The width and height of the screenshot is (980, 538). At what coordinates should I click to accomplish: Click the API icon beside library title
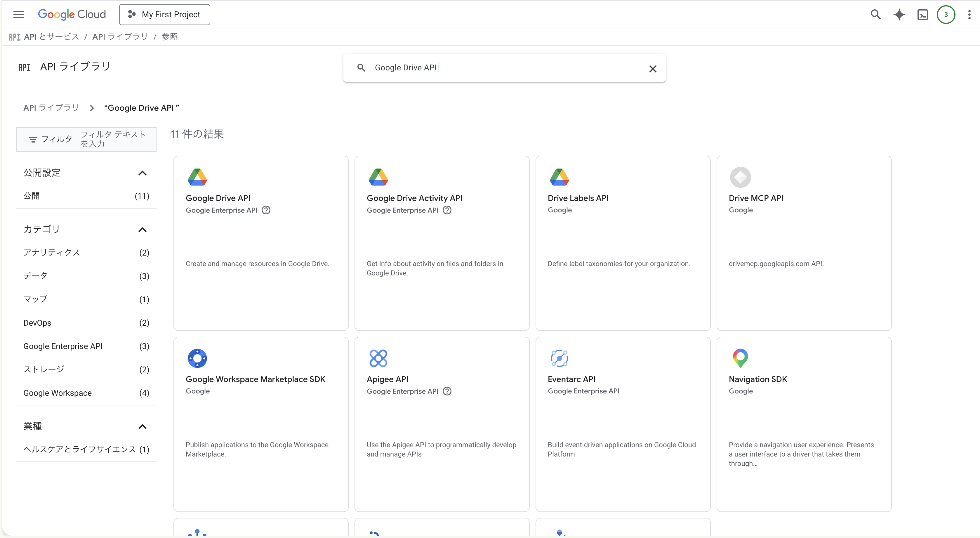coord(24,67)
